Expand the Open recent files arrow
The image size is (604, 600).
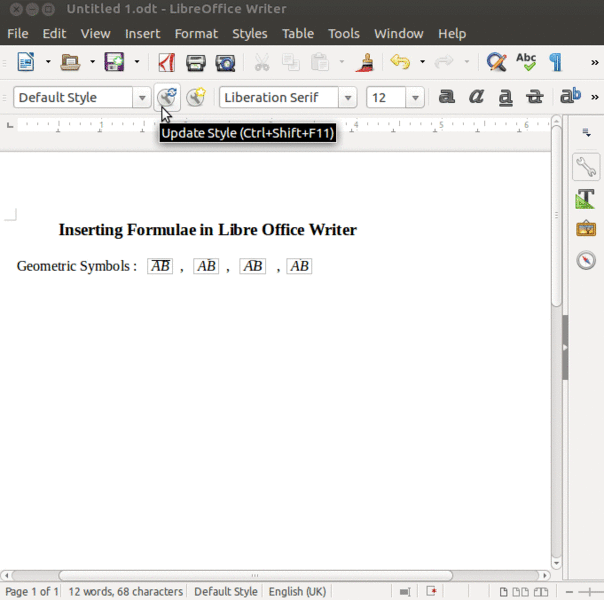click(92, 62)
